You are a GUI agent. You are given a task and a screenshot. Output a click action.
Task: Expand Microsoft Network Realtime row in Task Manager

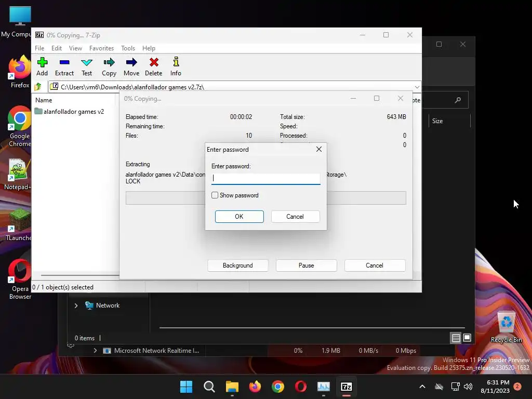pyautogui.click(x=95, y=351)
